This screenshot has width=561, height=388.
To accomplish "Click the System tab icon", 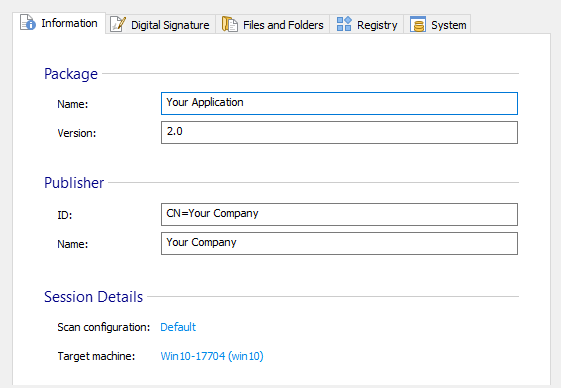I will [418, 24].
